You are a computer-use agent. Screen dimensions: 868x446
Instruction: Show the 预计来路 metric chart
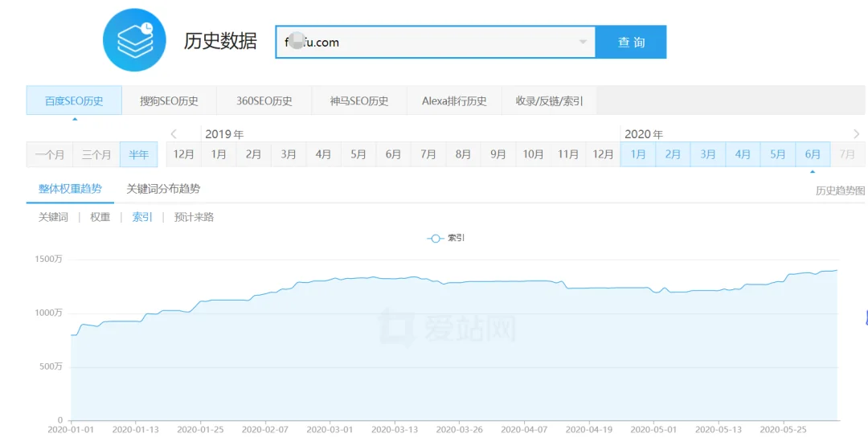point(194,218)
